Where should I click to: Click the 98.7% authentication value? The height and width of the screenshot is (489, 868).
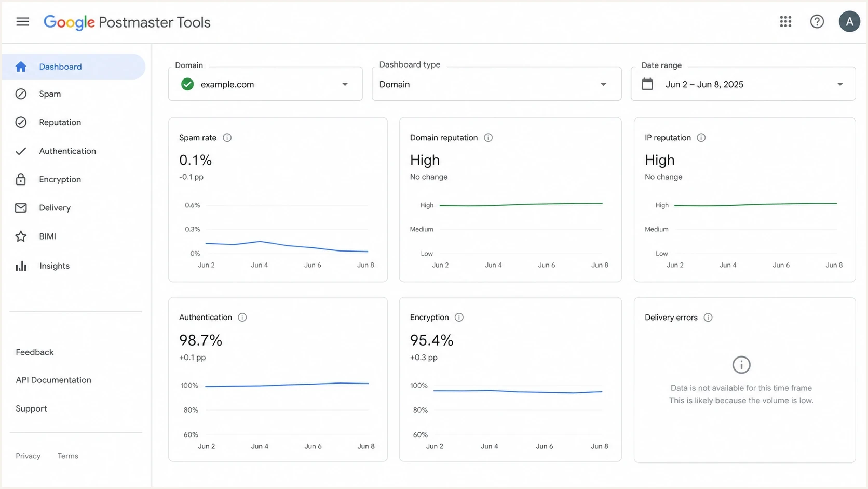(x=200, y=340)
